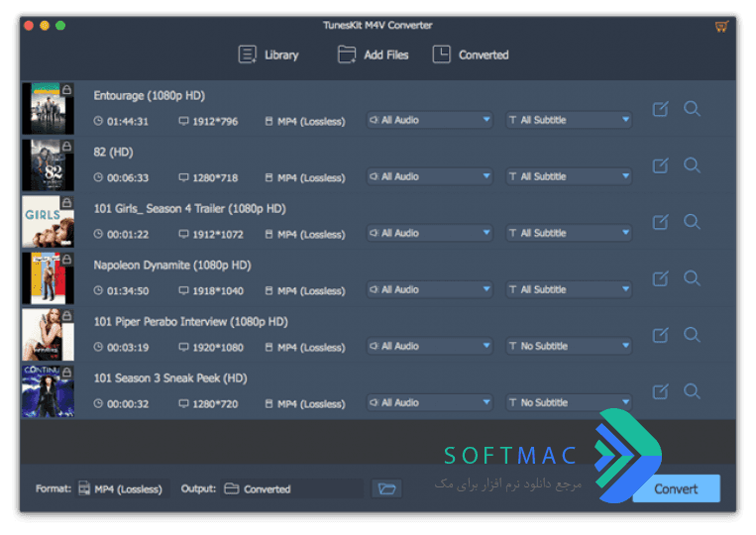Click magnifier for Piper Perabo Interview
The image size is (756, 535).
coord(692,335)
